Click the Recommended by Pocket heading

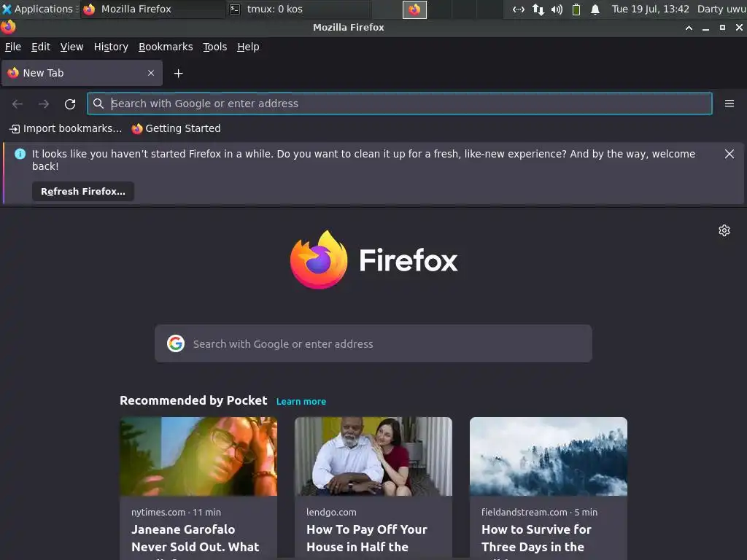pos(193,400)
